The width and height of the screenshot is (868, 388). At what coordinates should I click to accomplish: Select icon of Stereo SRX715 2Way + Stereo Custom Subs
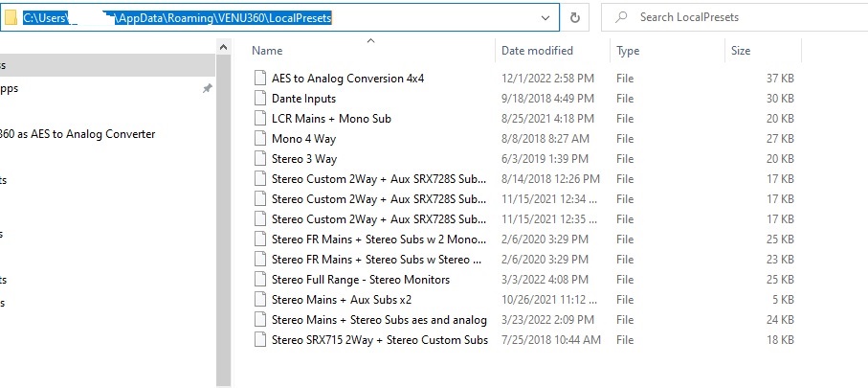(x=260, y=340)
